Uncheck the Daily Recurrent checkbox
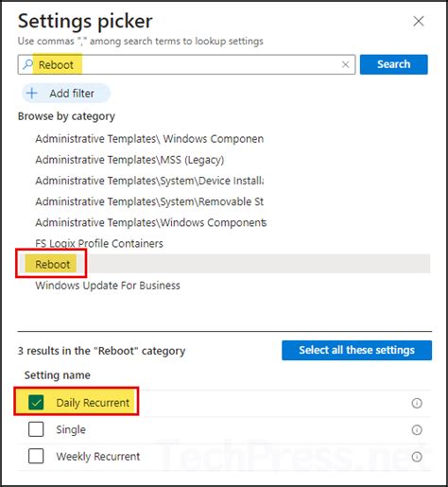This screenshot has height=487, width=448. (36, 403)
